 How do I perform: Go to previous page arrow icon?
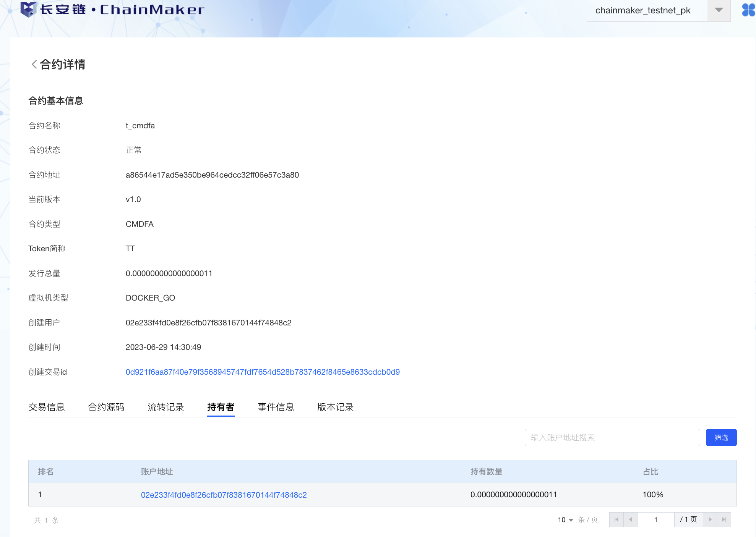630,519
